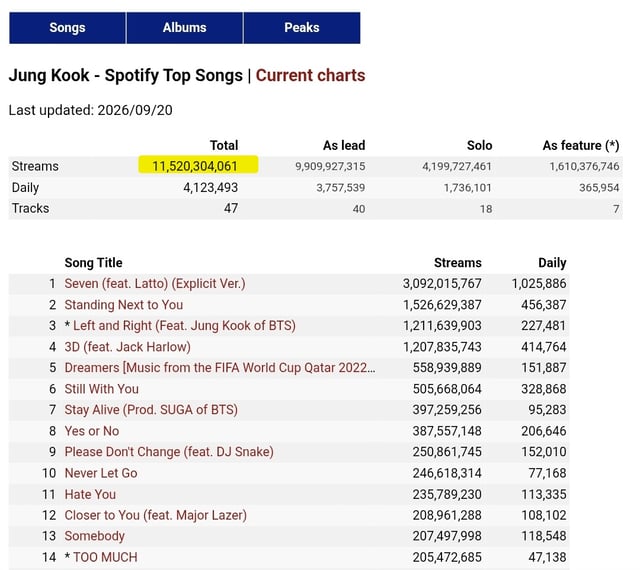Sort by the Daily column header

(552, 263)
